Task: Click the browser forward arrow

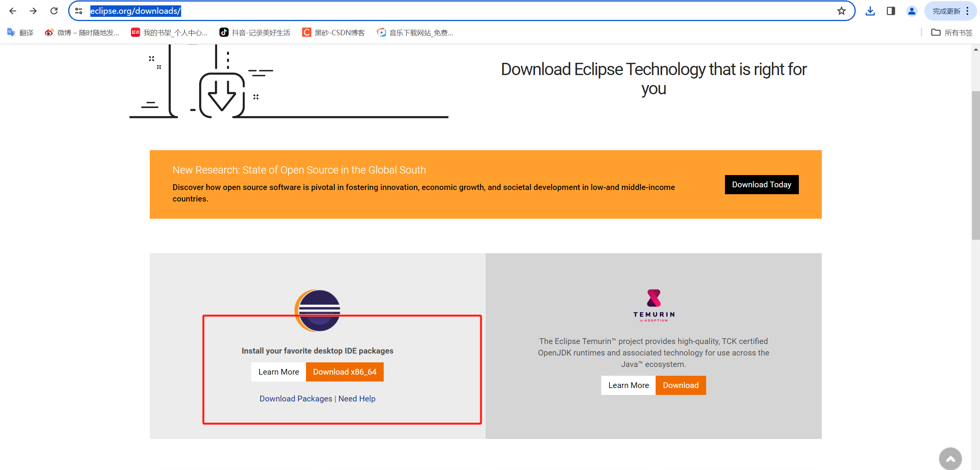Action: [x=33, y=11]
